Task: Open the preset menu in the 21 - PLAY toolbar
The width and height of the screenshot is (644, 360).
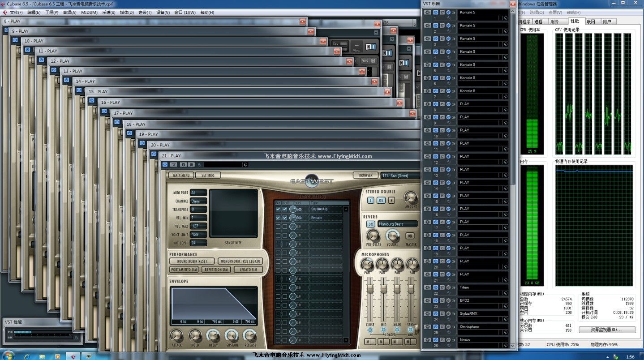Action: (245, 164)
